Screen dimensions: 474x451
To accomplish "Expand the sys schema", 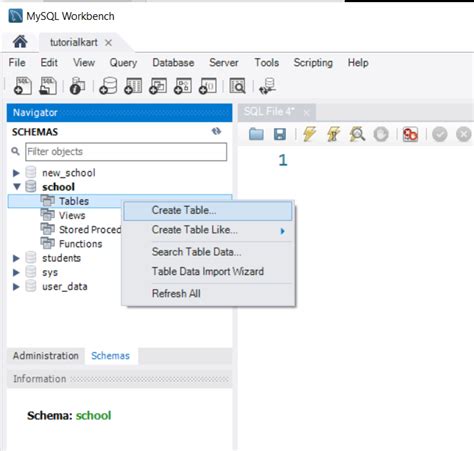I will (x=16, y=272).
